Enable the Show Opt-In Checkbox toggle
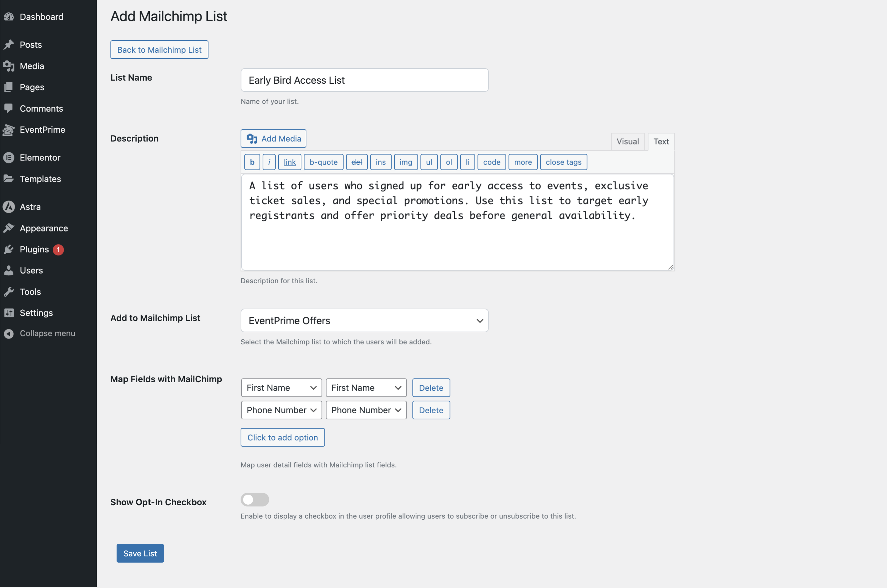The height and width of the screenshot is (588, 887). pos(255,499)
